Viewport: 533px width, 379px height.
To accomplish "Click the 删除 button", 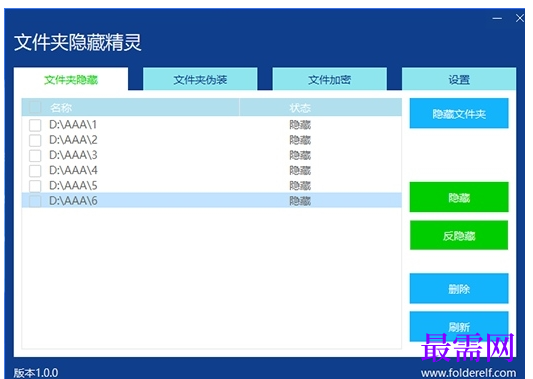I will click(459, 289).
